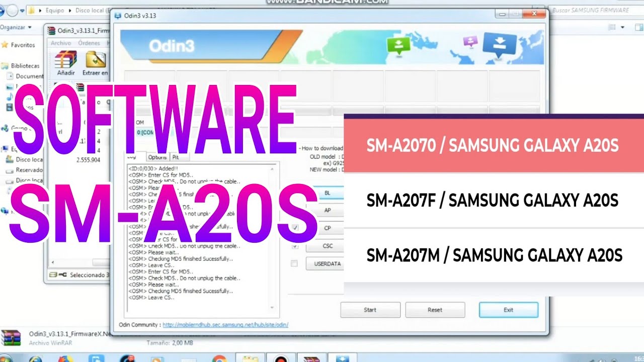The height and width of the screenshot is (362, 644).
Task: Toggle the CSC checkbox in Odin
Action: pos(295,246)
